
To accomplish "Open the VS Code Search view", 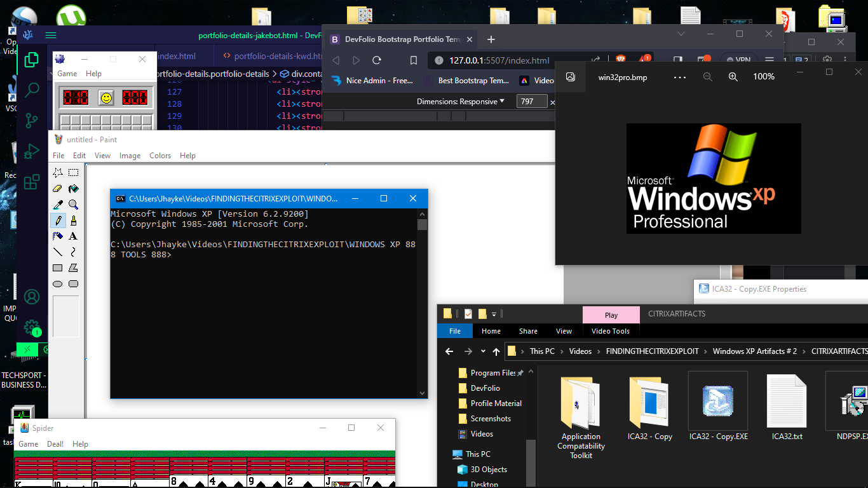I will pos(32,90).
